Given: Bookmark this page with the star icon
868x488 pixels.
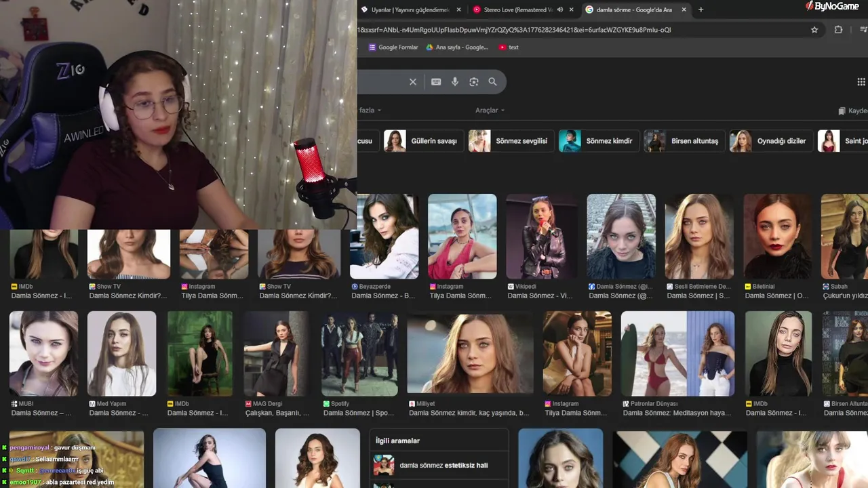Looking at the screenshot, I should point(814,30).
